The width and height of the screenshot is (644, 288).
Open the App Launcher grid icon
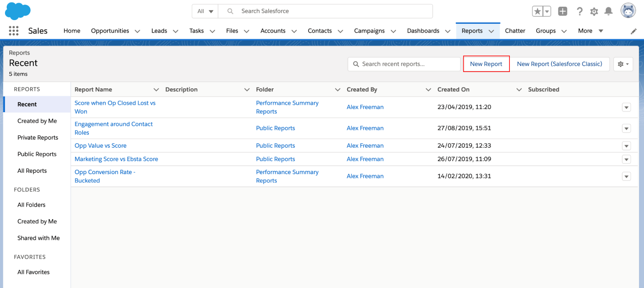13,31
